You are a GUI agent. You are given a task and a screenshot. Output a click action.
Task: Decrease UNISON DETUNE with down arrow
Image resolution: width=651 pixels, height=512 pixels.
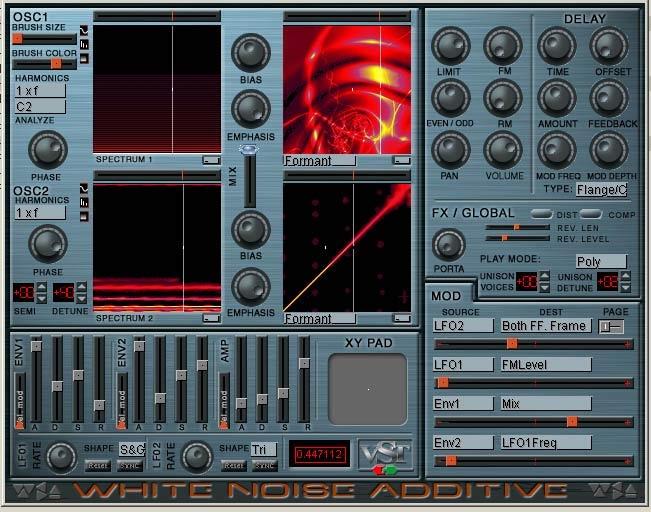tap(625, 287)
